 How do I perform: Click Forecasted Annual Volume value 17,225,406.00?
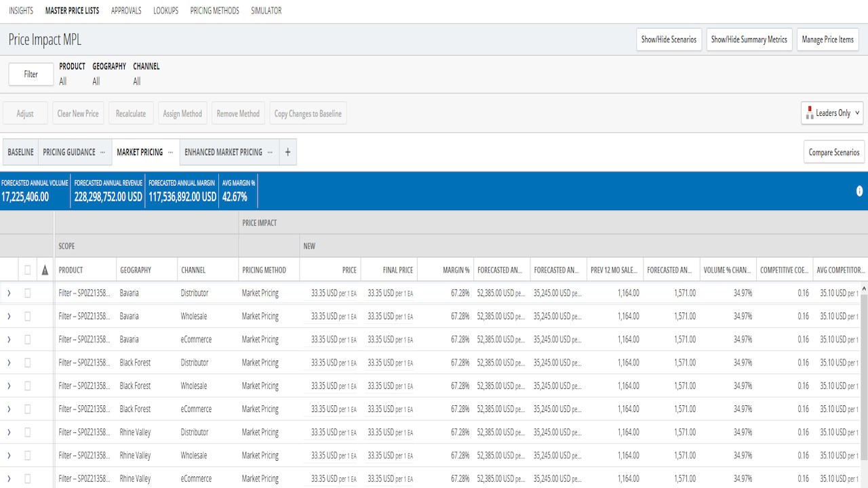pyautogui.click(x=25, y=197)
